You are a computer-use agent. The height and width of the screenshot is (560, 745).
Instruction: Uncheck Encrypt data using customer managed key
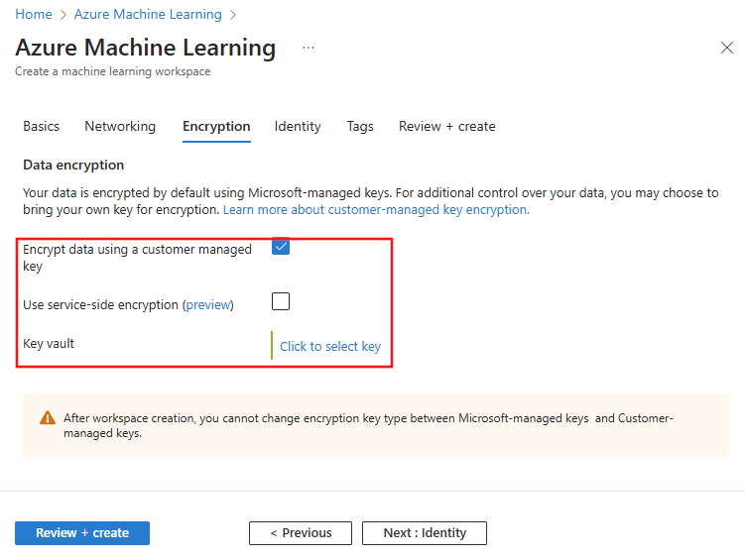click(281, 248)
